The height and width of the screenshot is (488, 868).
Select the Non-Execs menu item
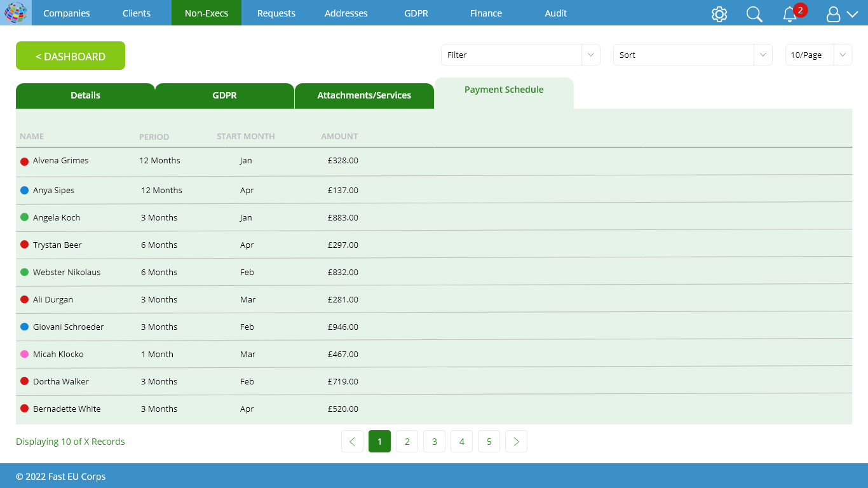coord(207,13)
